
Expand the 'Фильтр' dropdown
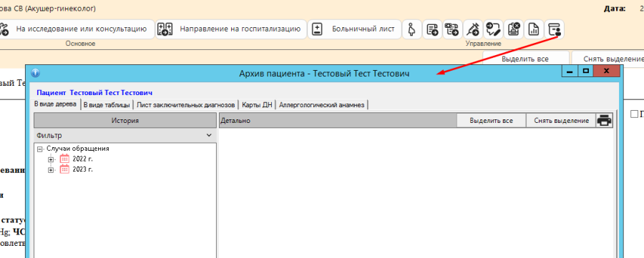(x=209, y=135)
